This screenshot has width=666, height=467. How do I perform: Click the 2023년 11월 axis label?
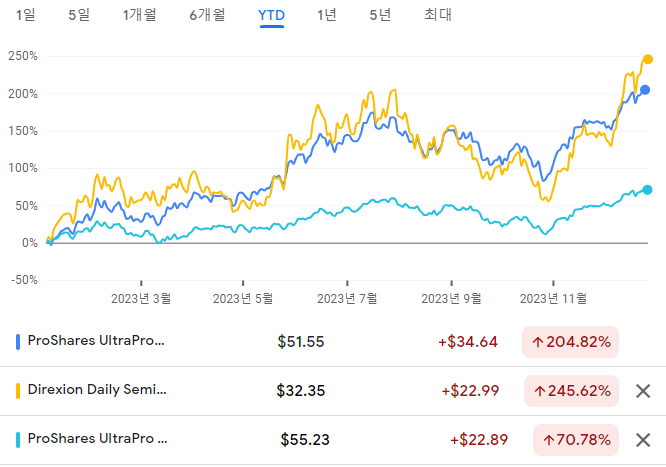pyautogui.click(x=553, y=298)
